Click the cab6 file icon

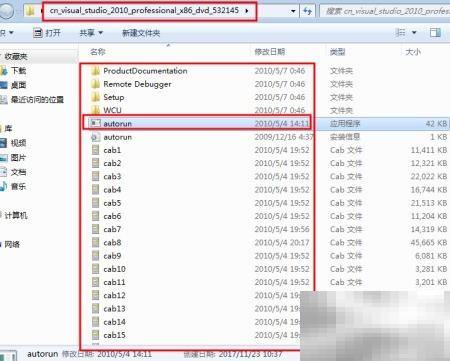coord(95,216)
